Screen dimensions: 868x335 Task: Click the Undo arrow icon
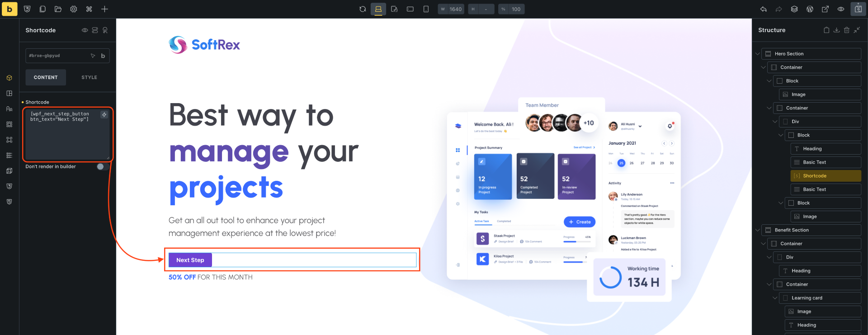click(764, 9)
